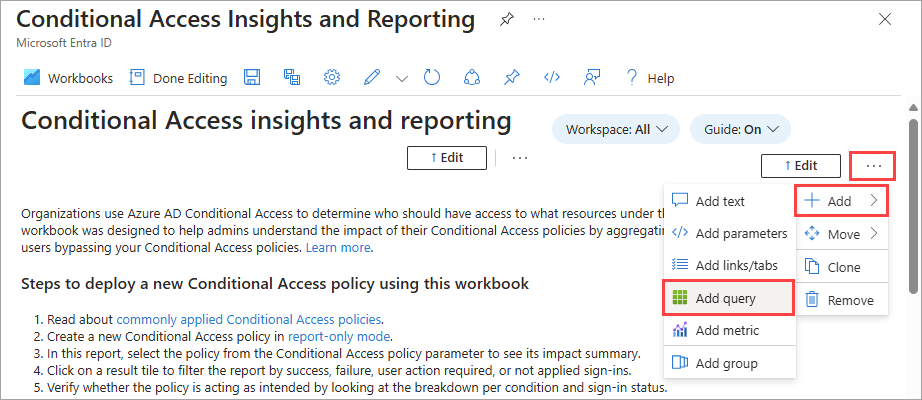Expand the chevron beside the pencil icon
This screenshot has width=922, height=400.
(x=402, y=77)
